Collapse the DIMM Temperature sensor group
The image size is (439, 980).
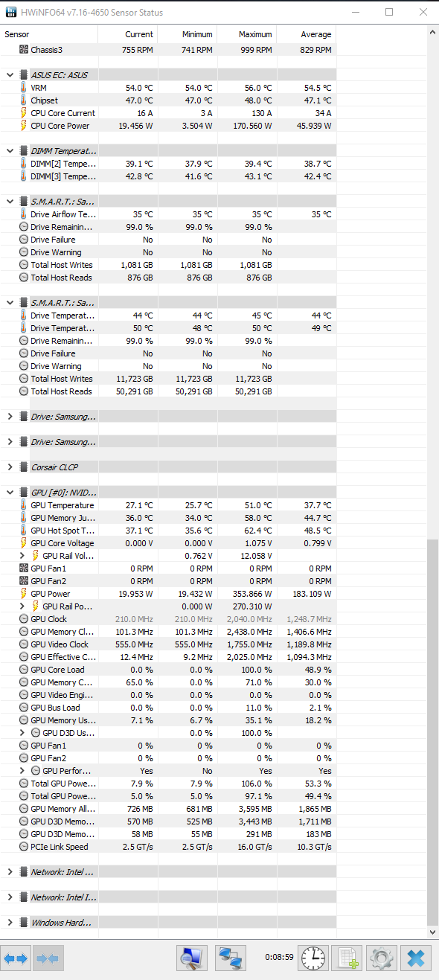click(x=10, y=151)
